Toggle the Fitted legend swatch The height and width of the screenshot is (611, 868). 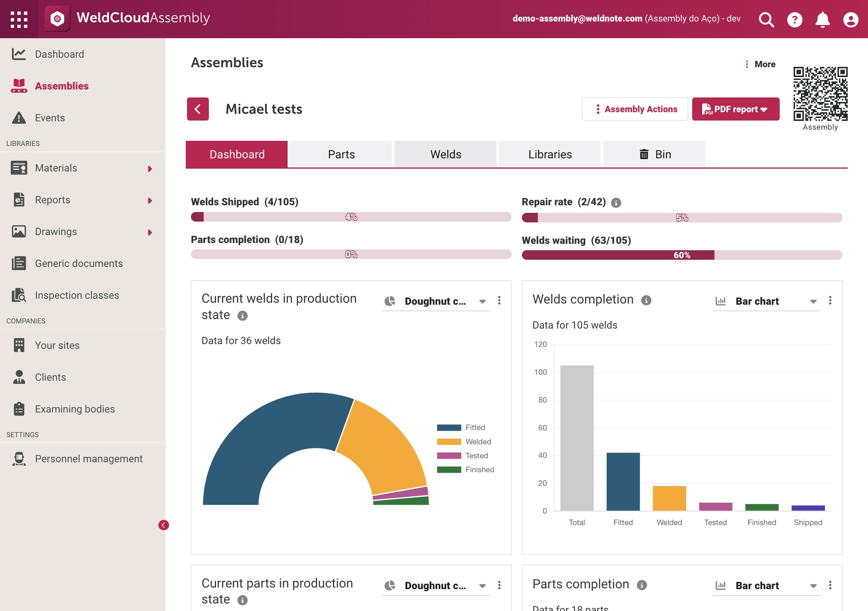(x=449, y=428)
